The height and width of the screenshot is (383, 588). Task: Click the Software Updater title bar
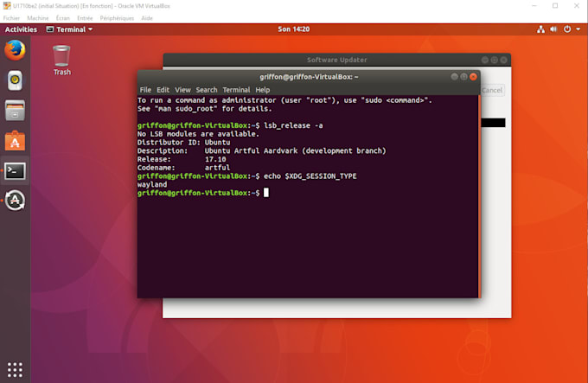[336, 60]
